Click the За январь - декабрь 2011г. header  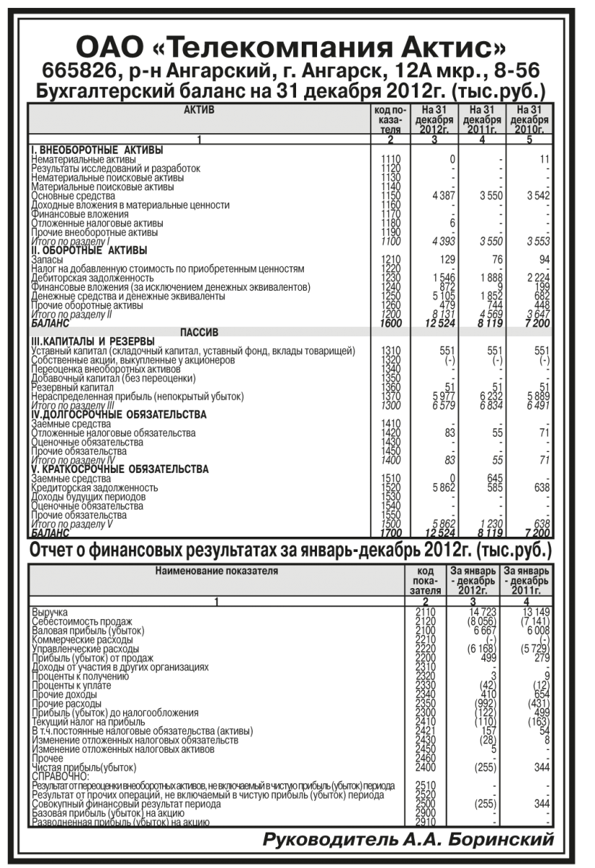pyautogui.click(x=528, y=581)
